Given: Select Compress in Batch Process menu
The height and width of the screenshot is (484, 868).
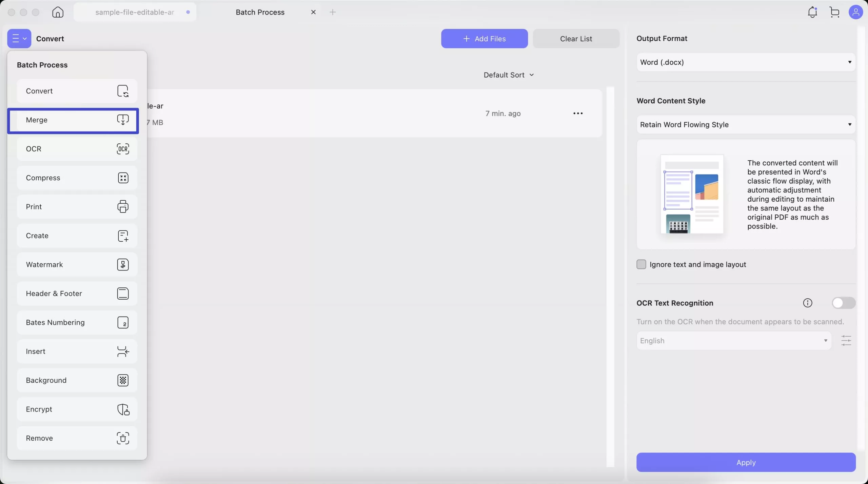Looking at the screenshot, I should (77, 178).
